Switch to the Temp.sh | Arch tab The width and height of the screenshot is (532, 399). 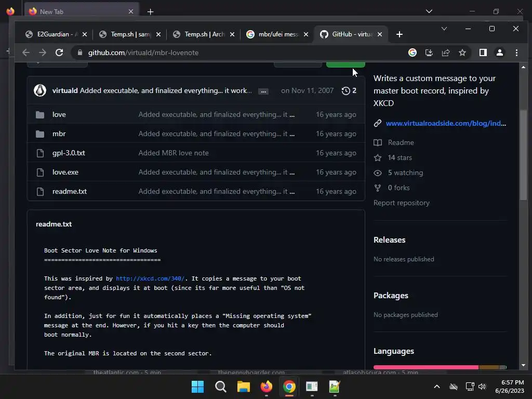pyautogui.click(x=204, y=34)
